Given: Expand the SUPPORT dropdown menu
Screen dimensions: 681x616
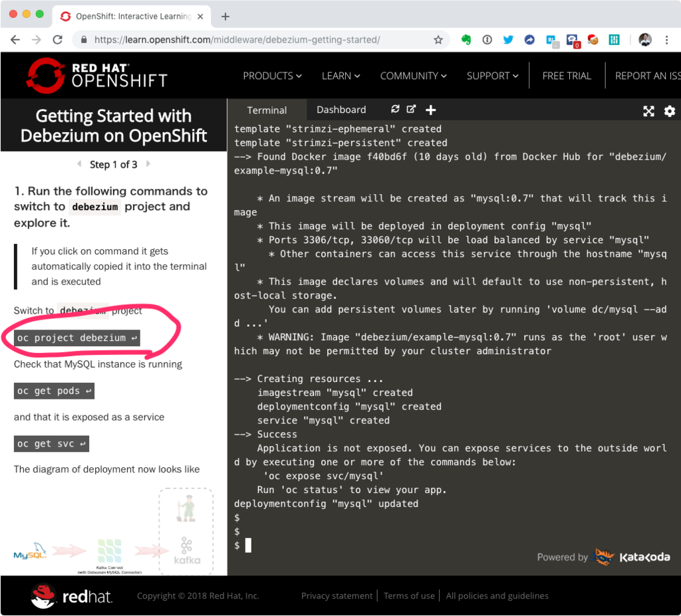Looking at the screenshot, I should point(493,76).
